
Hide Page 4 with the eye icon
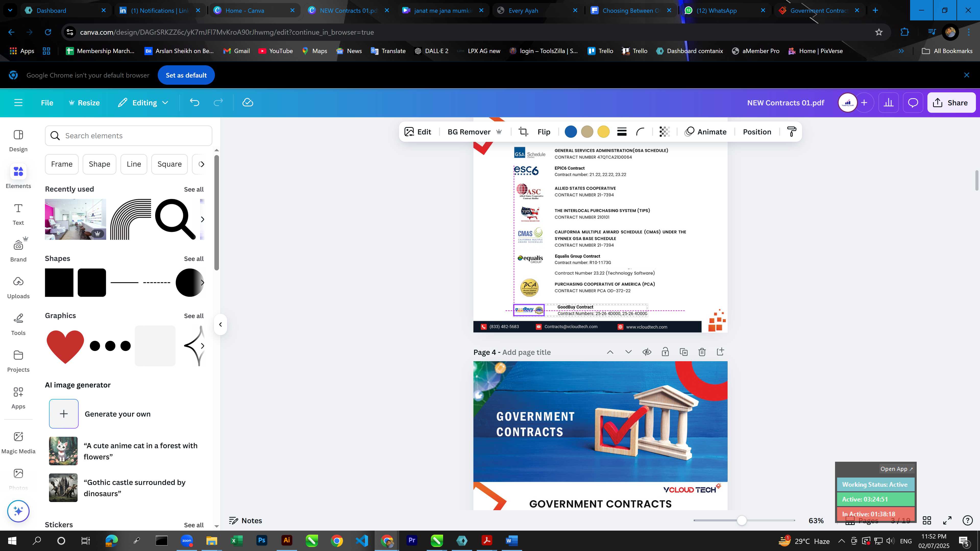pos(647,352)
